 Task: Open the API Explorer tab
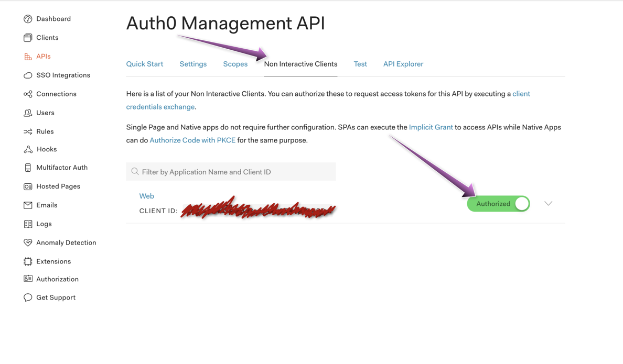tap(403, 63)
